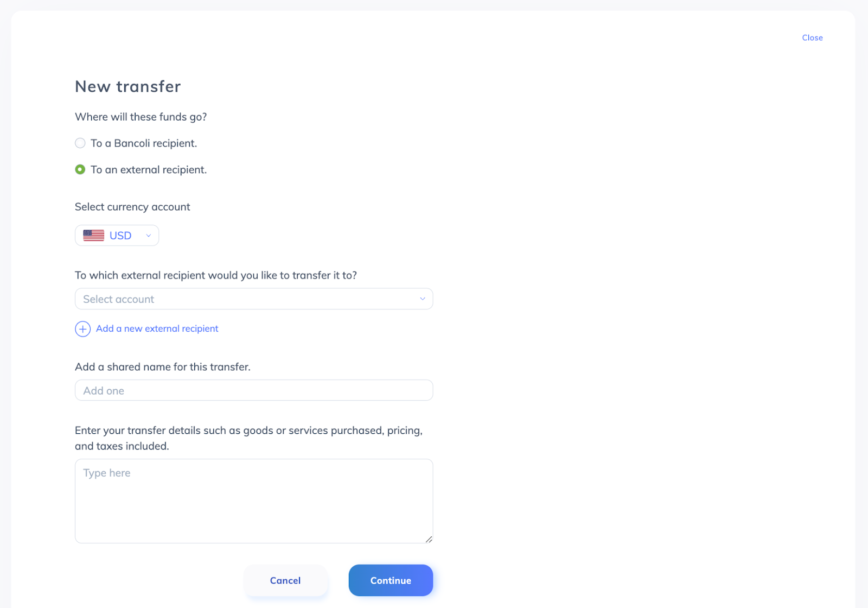Click the 'New transfer' heading
Screen dimensions: 868x608
pyautogui.click(x=128, y=87)
